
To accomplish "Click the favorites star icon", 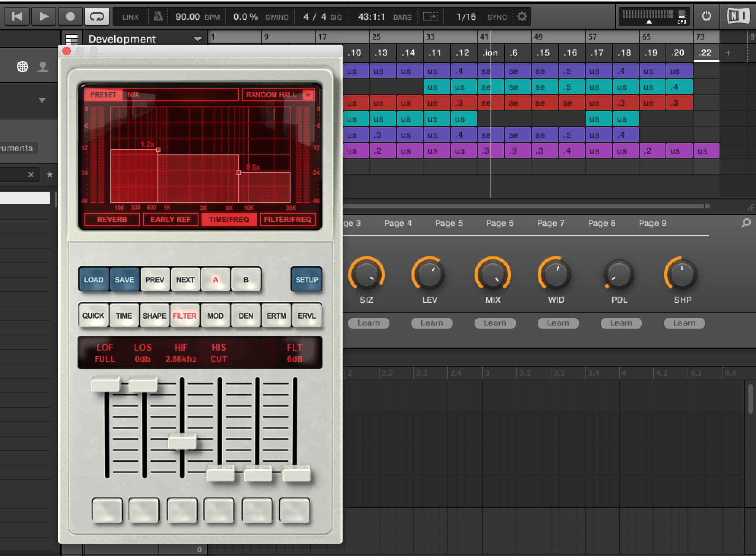I will pyautogui.click(x=49, y=175).
